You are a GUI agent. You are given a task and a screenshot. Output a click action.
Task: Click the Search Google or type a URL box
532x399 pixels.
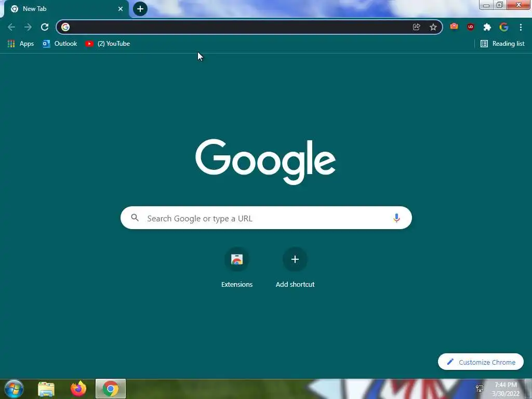(266, 218)
